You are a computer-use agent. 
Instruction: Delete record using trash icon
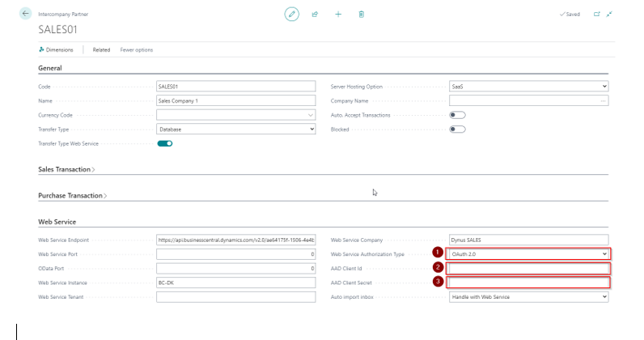(362, 15)
